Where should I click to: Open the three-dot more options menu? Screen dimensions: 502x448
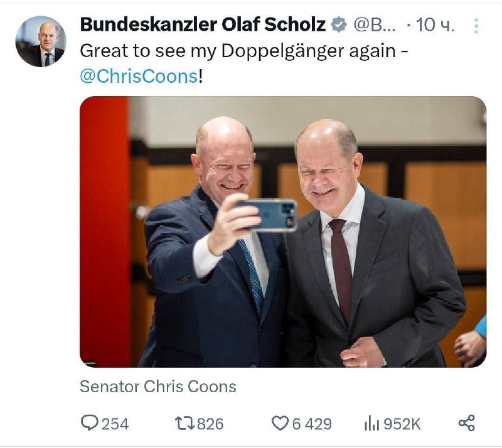(476, 26)
